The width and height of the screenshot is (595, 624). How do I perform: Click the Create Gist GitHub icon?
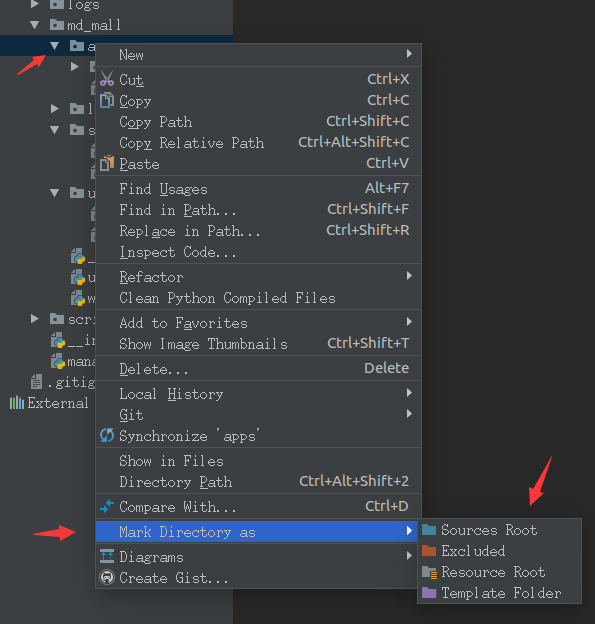pos(107,577)
